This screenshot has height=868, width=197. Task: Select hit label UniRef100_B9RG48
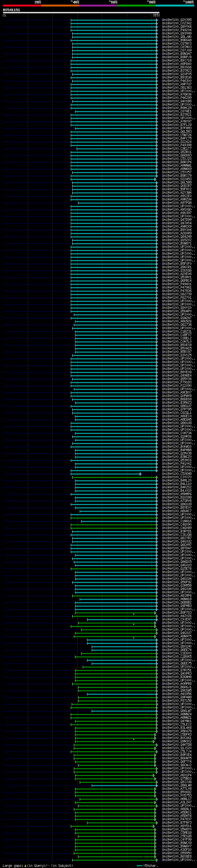pyautogui.click(x=177, y=40)
